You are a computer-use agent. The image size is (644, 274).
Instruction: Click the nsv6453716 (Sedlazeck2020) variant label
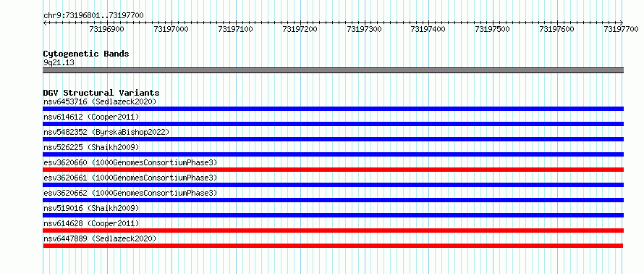click(x=100, y=101)
